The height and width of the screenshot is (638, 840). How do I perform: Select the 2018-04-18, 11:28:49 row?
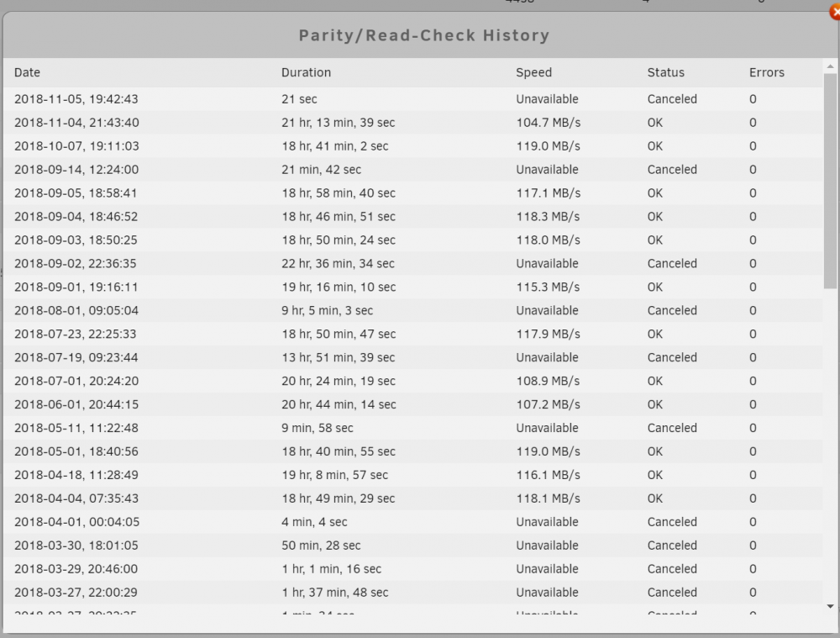[412, 475]
